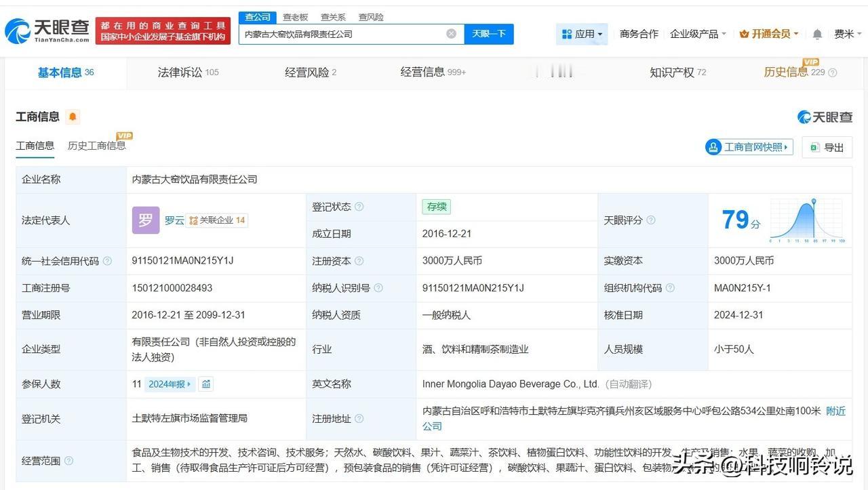Click orange alert bell beside 工商信息 heading

pos(73,117)
